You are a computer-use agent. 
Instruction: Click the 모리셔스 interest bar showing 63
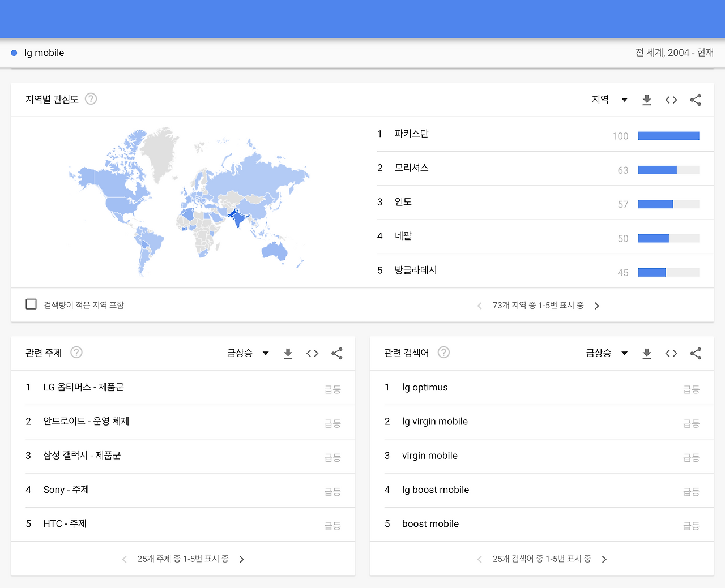pos(669,170)
